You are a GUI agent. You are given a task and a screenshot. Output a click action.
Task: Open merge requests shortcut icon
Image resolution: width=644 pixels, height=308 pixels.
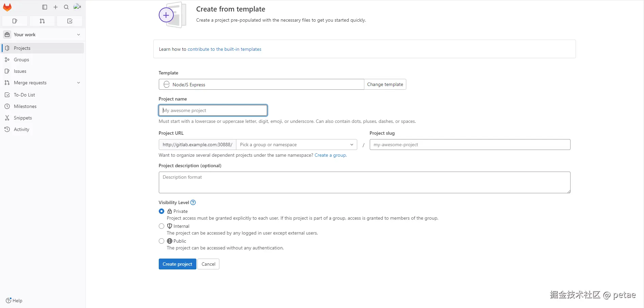point(42,21)
